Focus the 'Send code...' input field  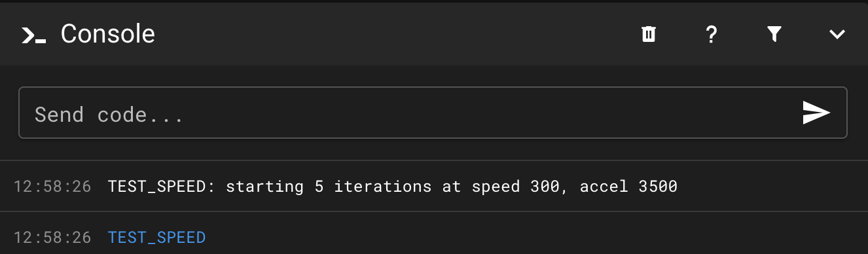coord(433,113)
